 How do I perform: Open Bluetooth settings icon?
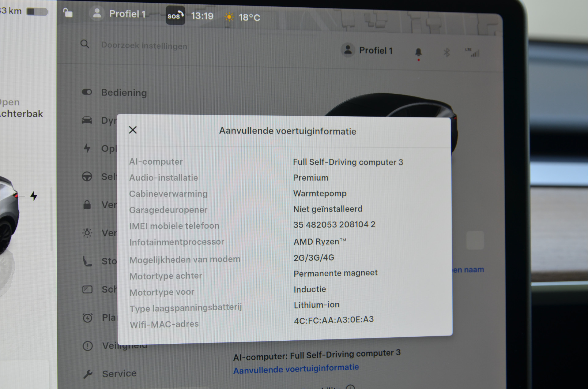click(447, 52)
